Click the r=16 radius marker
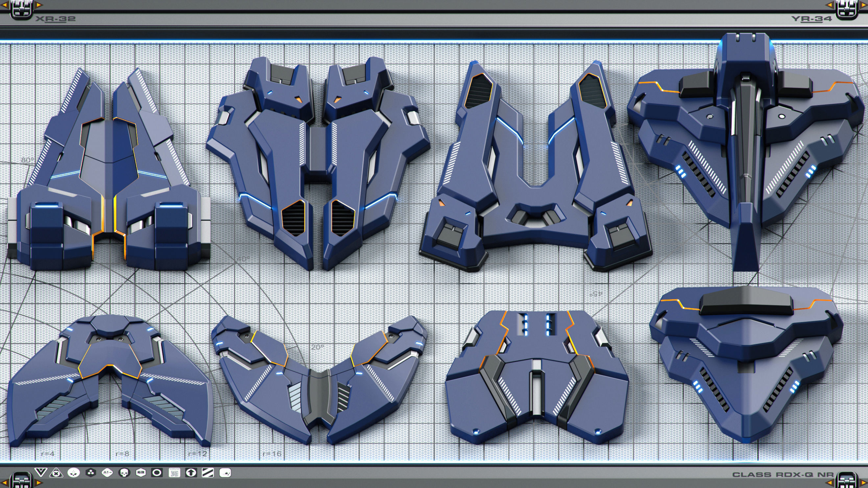Image resolution: width=868 pixels, height=488 pixels. coord(272,454)
